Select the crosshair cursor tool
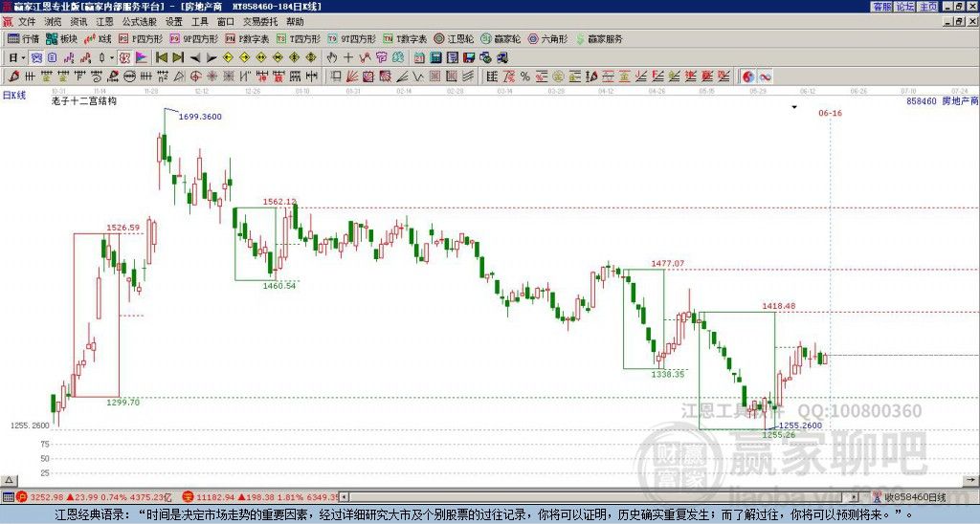 pos(348,58)
